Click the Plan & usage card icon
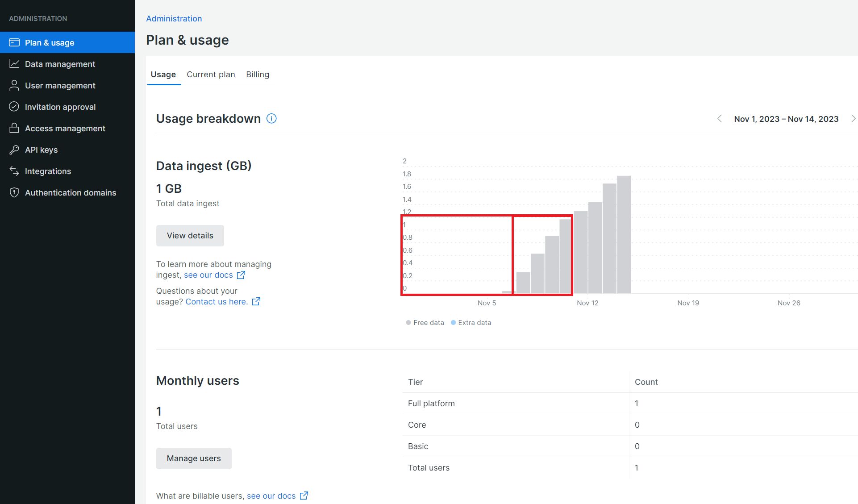 tap(14, 42)
